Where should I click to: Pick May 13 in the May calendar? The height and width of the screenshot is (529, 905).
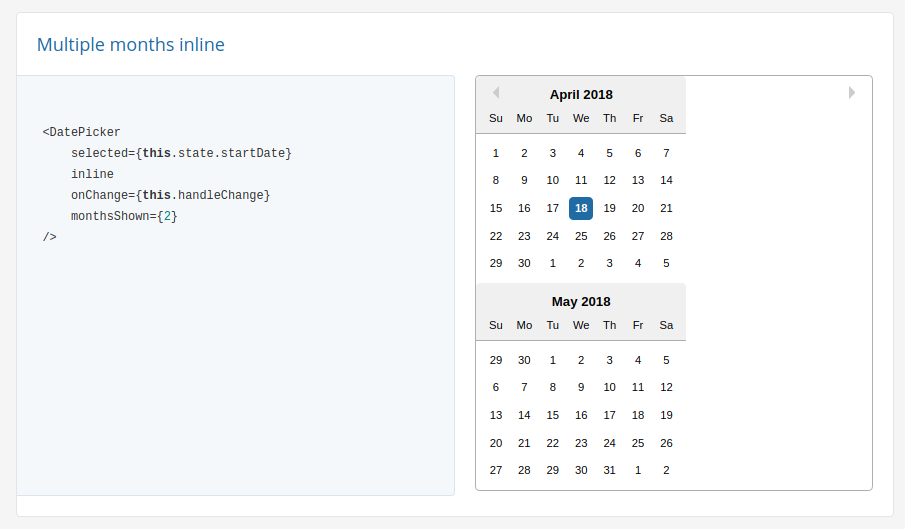click(x=496, y=415)
